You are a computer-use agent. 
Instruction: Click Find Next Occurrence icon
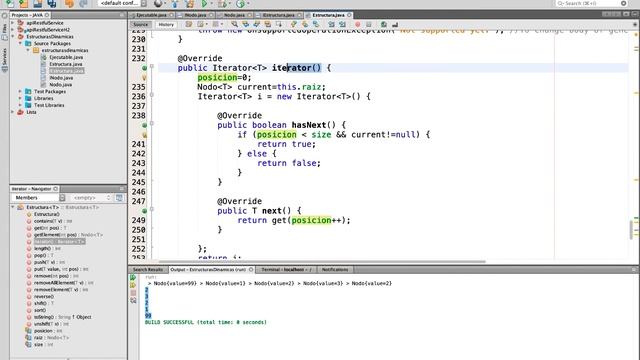(x=256, y=24)
